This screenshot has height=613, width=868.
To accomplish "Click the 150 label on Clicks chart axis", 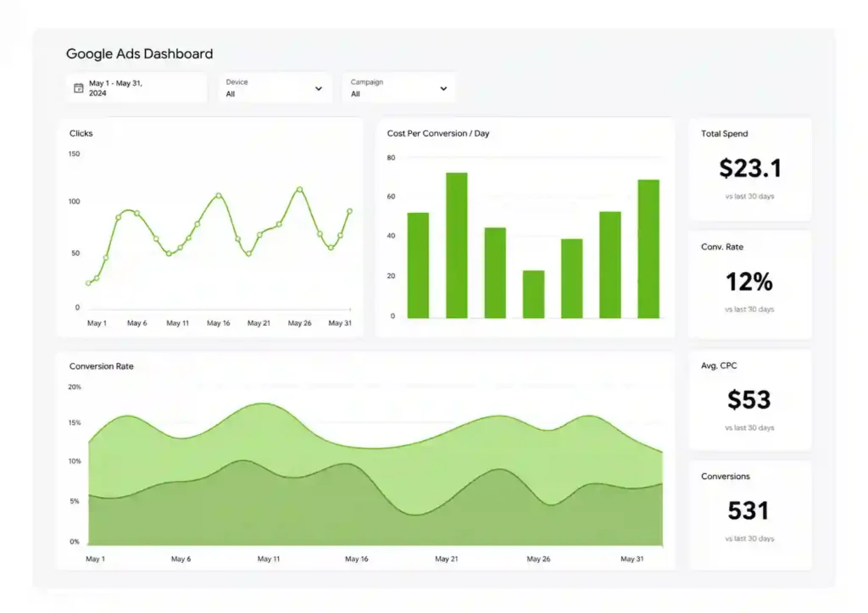I will 75,154.
